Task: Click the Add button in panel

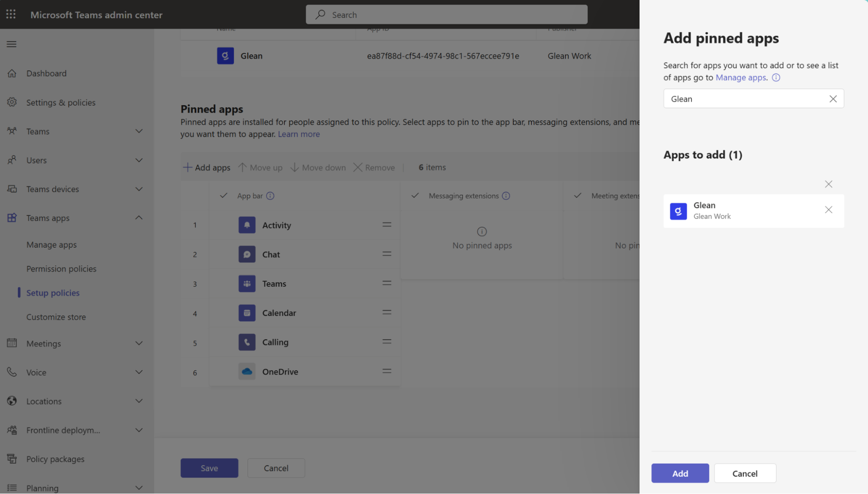Action: point(680,473)
